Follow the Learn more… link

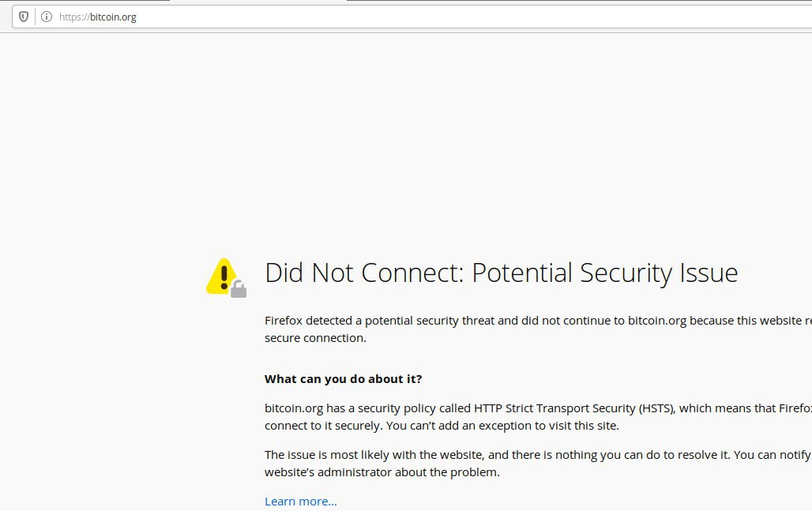click(300, 502)
